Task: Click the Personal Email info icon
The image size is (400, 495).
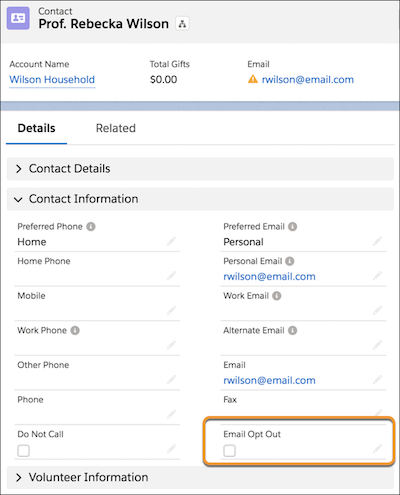Action: click(x=290, y=261)
